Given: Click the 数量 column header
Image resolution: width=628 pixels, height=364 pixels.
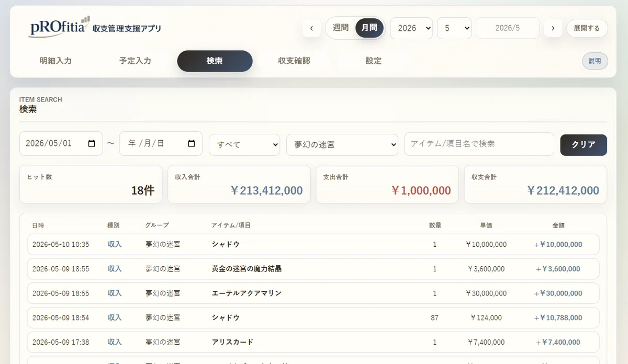Looking at the screenshot, I should [435, 225].
